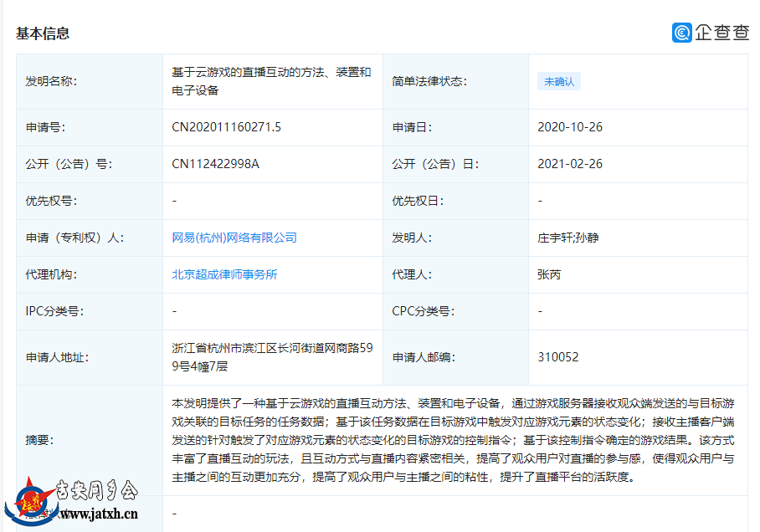Select the inventor names 庄宇轩;孙静
This screenshot has height=532, width=760.
pos(568,238)
